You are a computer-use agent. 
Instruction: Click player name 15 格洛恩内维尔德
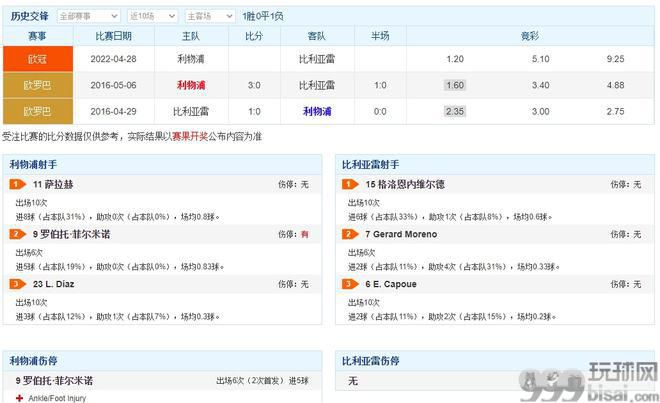coord(405,184)
